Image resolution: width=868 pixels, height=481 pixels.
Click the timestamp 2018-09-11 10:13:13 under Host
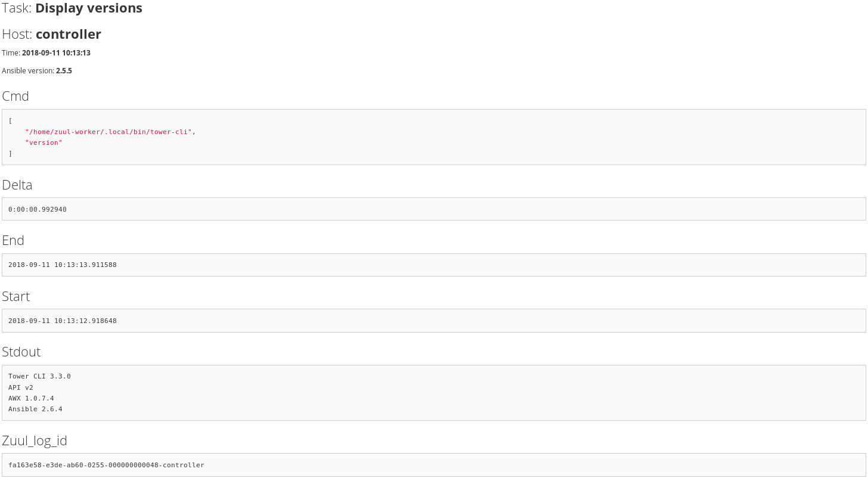pos(56,53)
